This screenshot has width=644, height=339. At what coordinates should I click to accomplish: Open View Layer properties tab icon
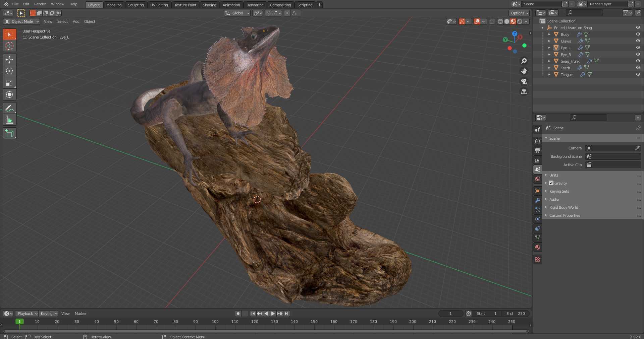538,160
